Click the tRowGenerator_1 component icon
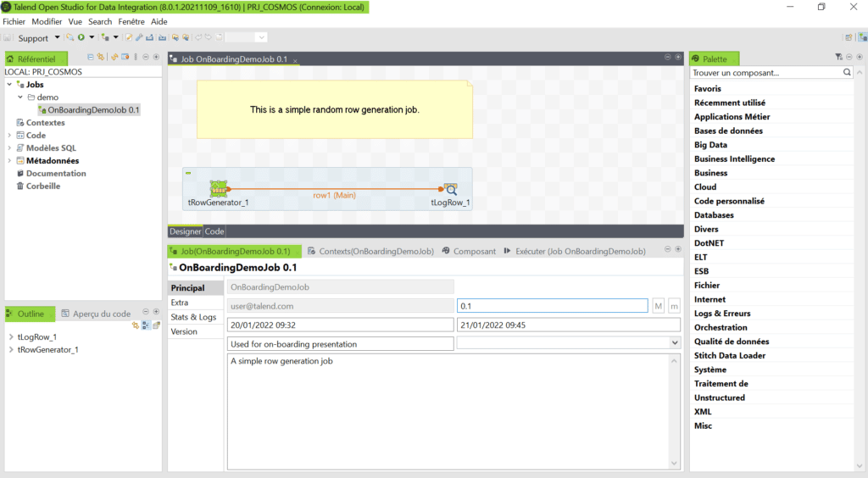 pyautogui.click(x=219, y=189)
